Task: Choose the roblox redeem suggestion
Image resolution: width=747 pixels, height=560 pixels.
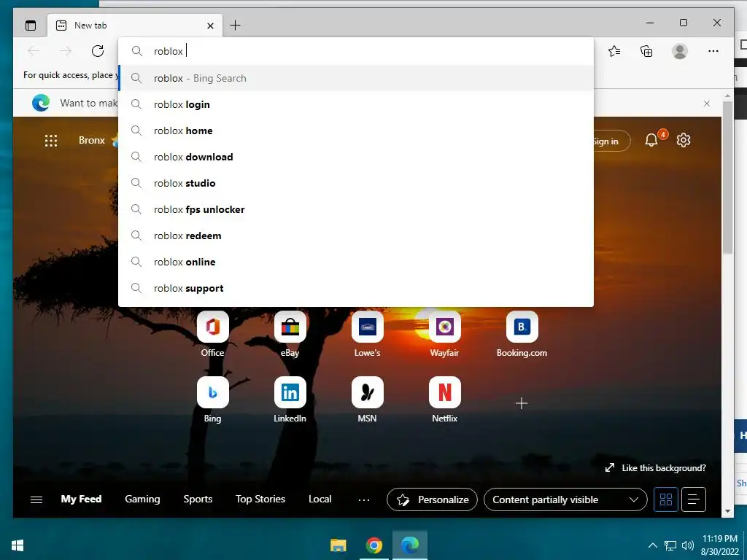Action: [x=356, y=236]
